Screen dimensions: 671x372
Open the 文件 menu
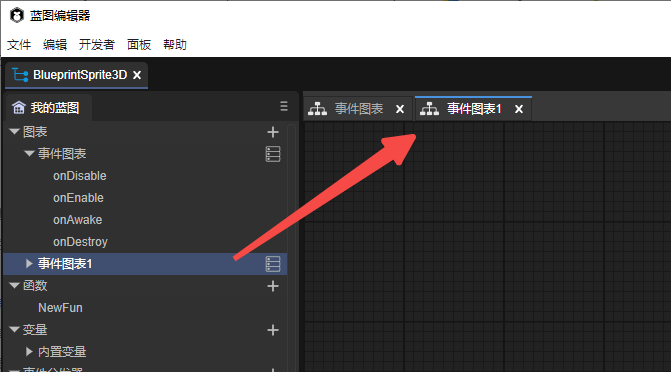(19, 45)
